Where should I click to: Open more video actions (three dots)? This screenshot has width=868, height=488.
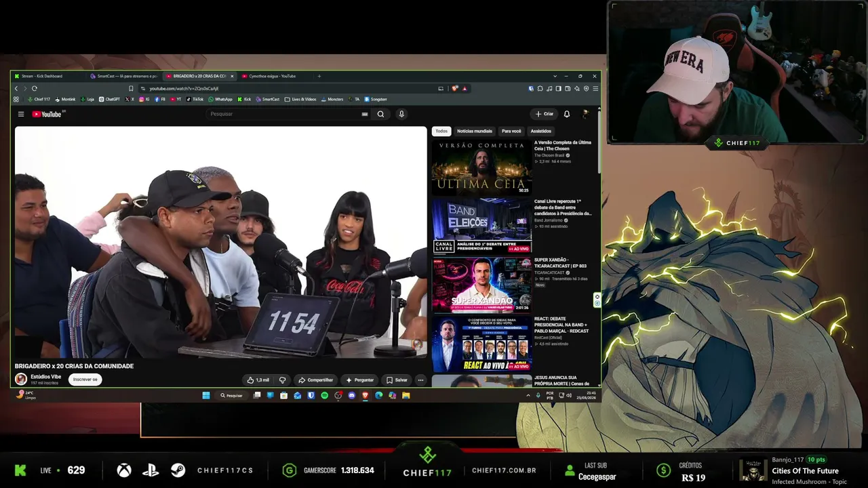(420, 380)
